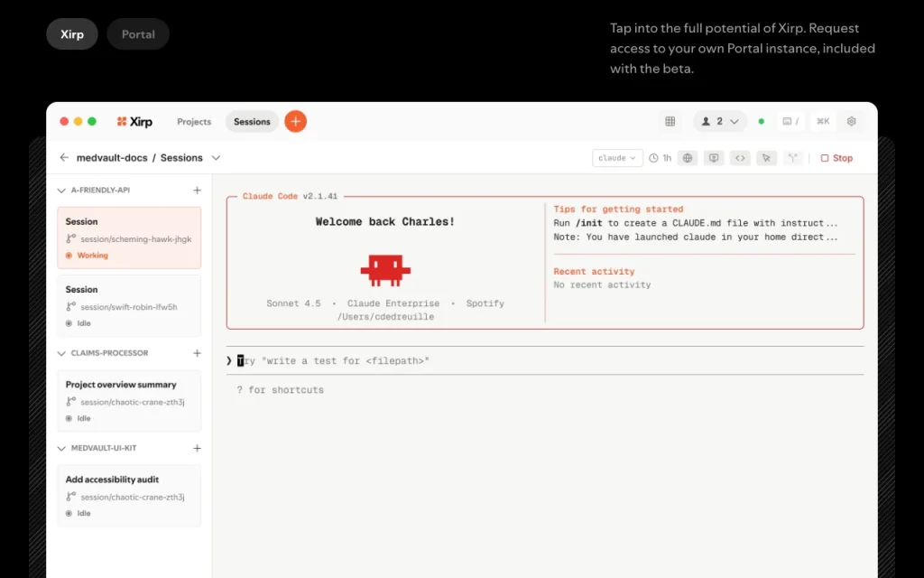Add a session to CLAIMS-PROCESSOR
The image size is (924, 578).
point(197,353)
